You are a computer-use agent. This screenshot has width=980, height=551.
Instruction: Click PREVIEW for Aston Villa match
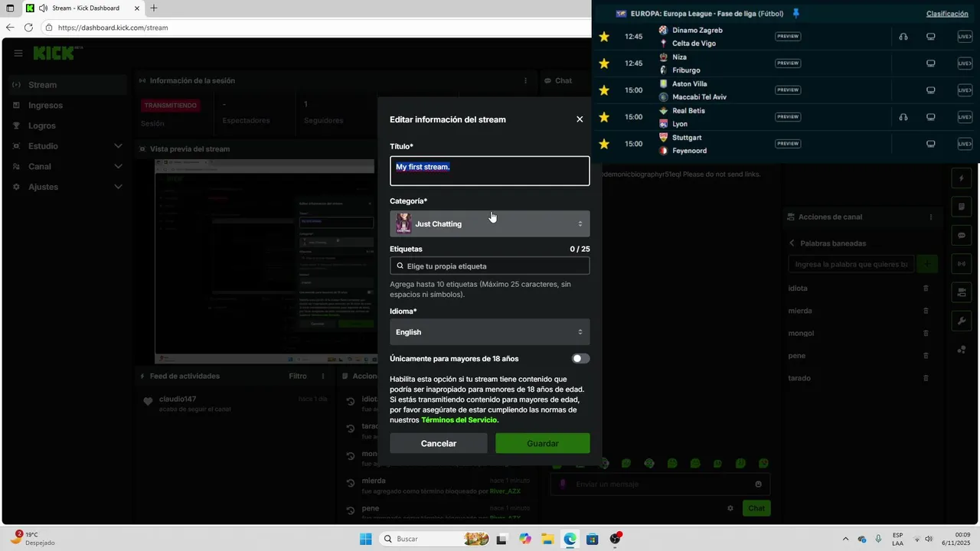[x=788, y=90]
